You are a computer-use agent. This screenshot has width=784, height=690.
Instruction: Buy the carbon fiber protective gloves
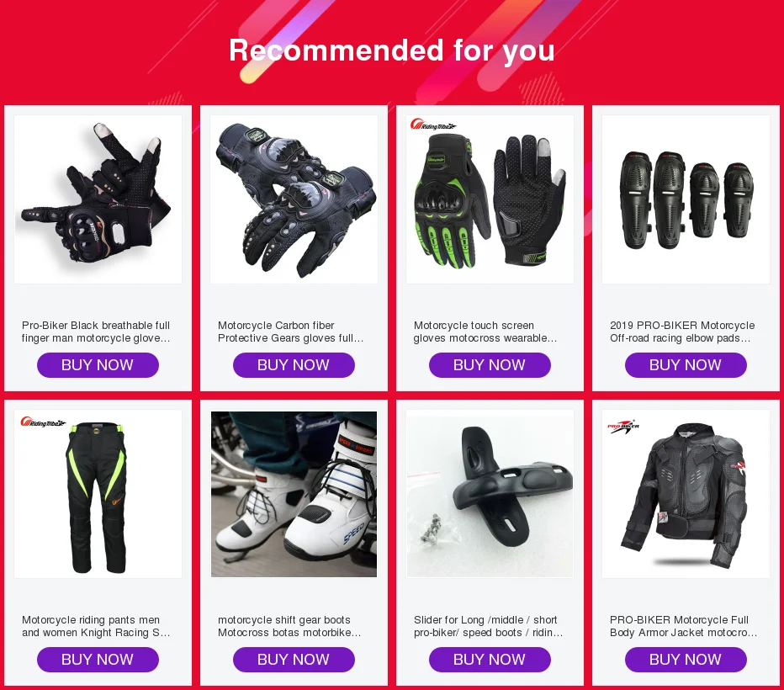click(x=294, y=365)
